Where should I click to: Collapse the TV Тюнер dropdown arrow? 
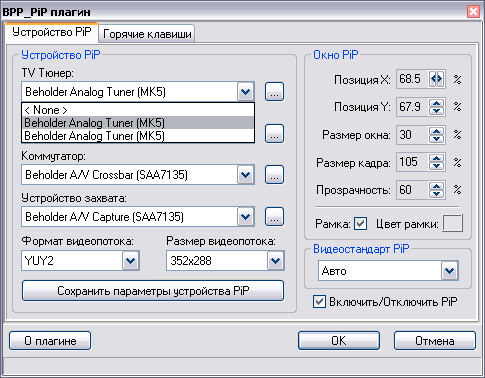(x=246, y=92)
